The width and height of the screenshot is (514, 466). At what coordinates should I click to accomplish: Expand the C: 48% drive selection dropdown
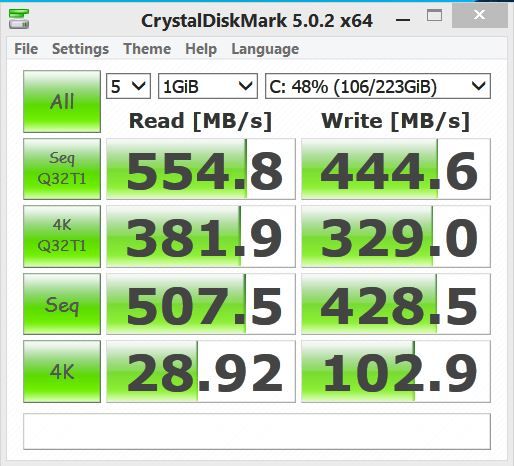coord(378,86)
